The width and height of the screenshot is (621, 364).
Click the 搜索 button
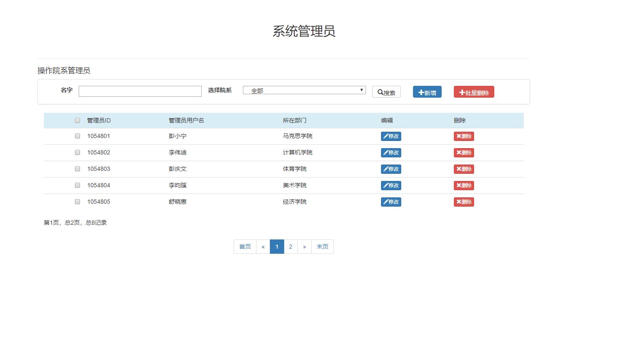pos(386,92)
